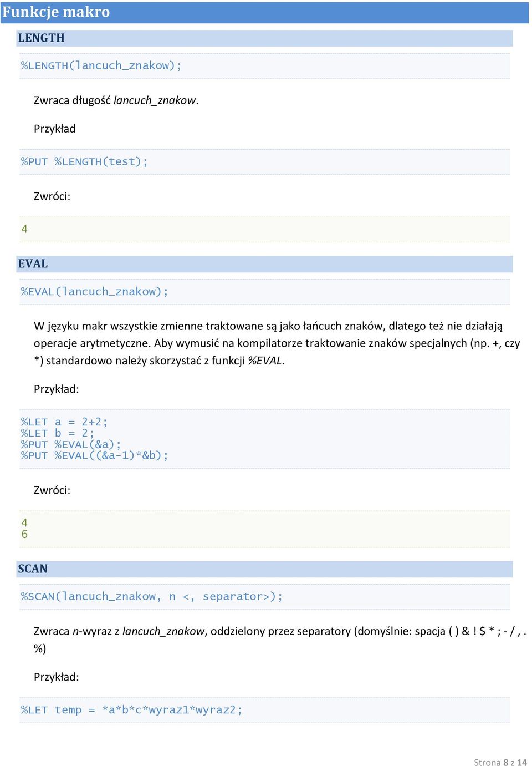Click the %LENGTH(lancuch_znakow); syntax line
The height and width of the screenshot is (766, 532).
[101, 65]
